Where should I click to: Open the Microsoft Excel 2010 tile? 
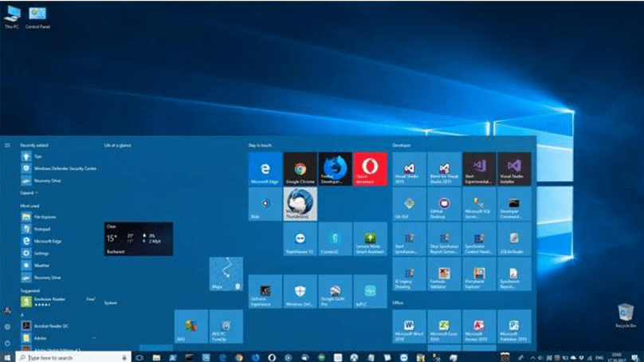point(444,327)
